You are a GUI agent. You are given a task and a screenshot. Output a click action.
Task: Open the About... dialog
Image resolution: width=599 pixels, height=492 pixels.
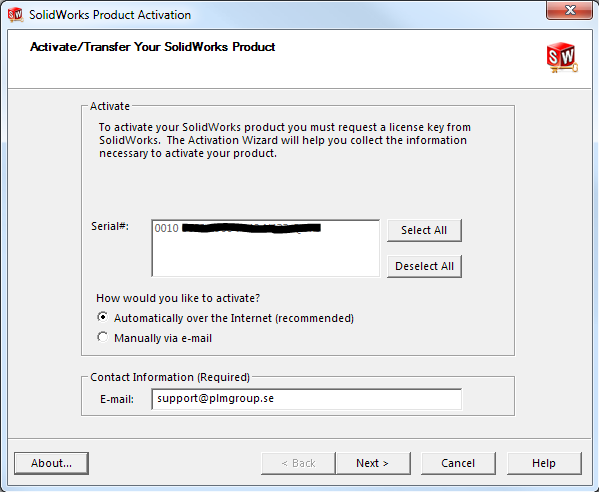51,463
